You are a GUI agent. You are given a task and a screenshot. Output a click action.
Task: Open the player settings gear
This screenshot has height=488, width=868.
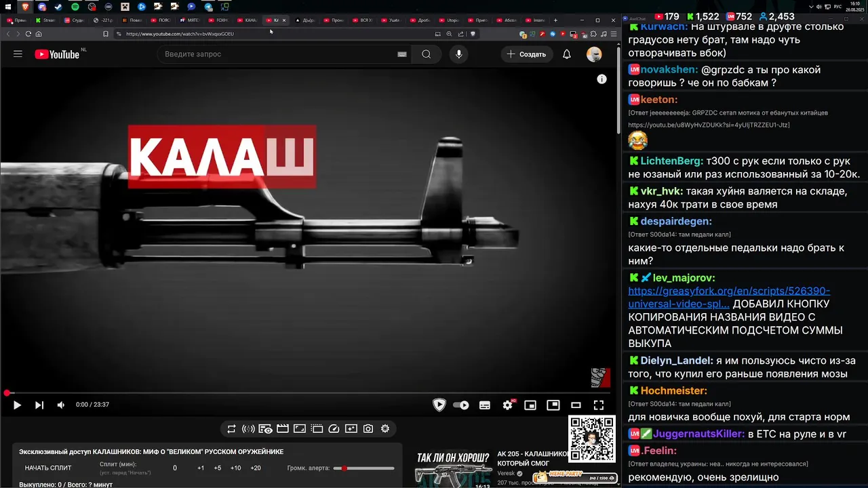point(508,405)
